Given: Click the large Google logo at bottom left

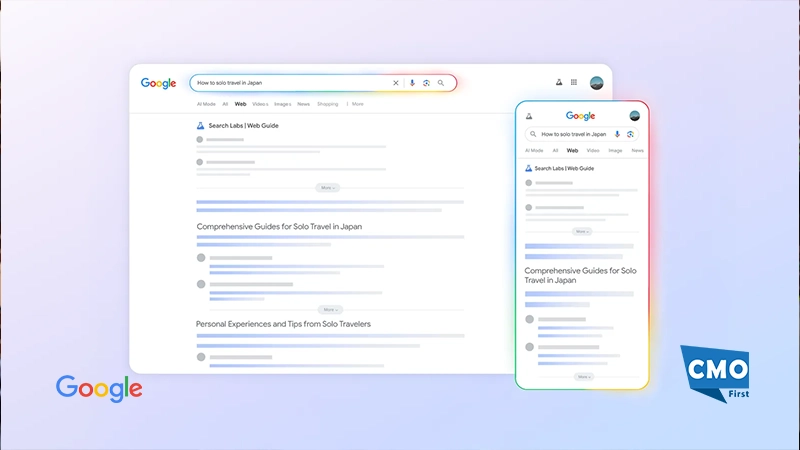Looking at the screenshot, I should [99, 389].
